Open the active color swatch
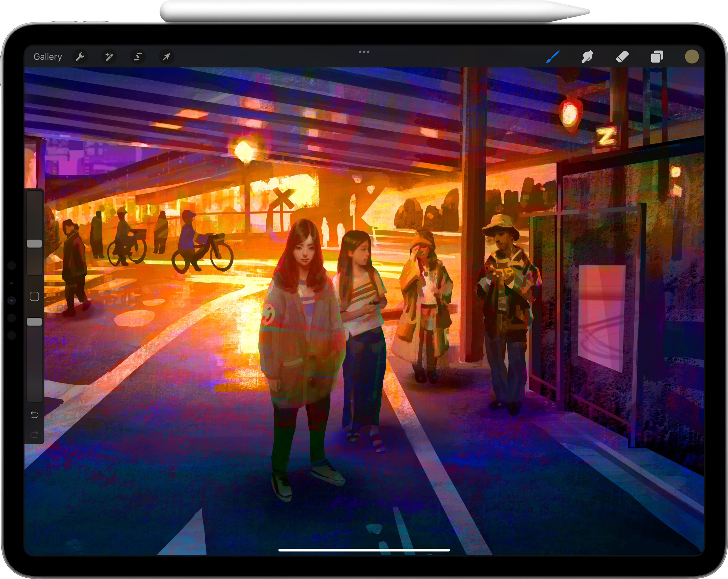The image size is (728, 579). click(692, 56)
